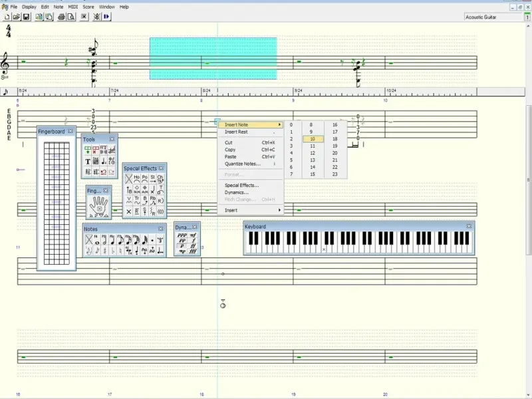
Task: Click the Save floppy disk icon
Action: tap(26, 17)
